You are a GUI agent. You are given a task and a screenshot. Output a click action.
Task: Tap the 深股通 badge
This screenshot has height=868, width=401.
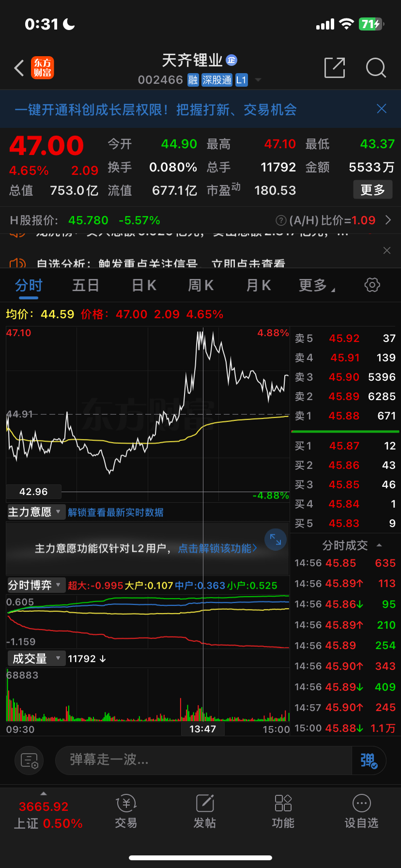pos(217,80)
